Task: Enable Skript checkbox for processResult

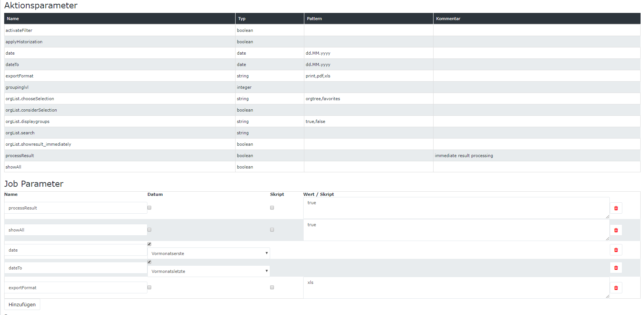Action: (x=272, y=208)
